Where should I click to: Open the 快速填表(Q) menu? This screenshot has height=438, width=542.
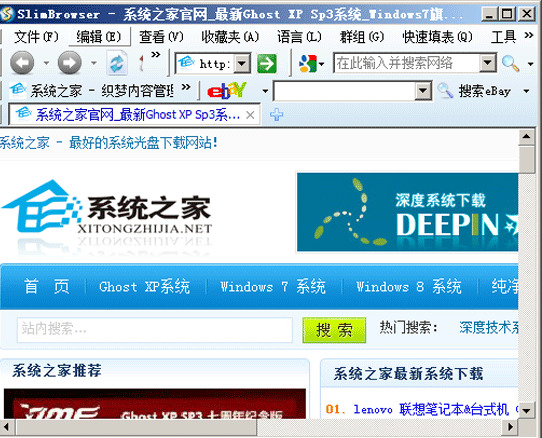tap(438, 37)
